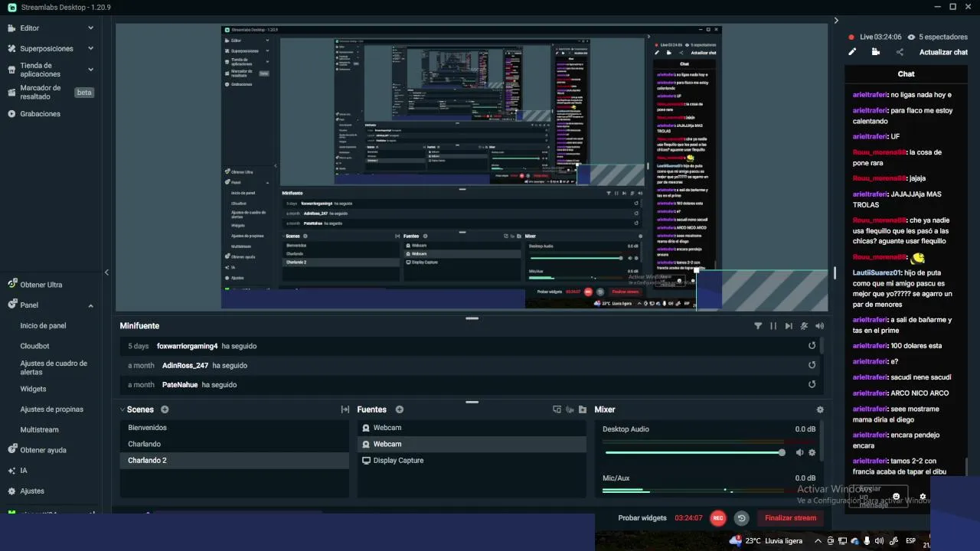Open Multistream option
Screen dimensions: 980x551
[39, 430]
